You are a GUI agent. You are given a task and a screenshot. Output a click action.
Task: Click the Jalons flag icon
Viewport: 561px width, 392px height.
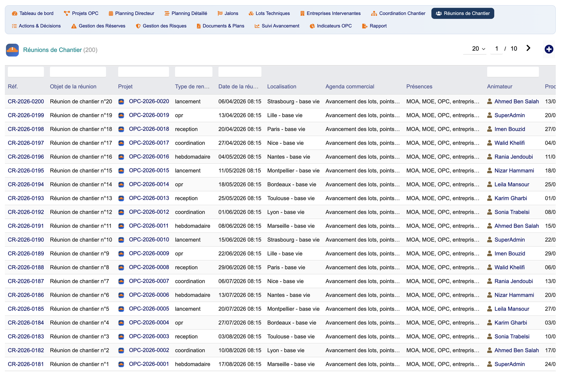[x=220, y=13]
